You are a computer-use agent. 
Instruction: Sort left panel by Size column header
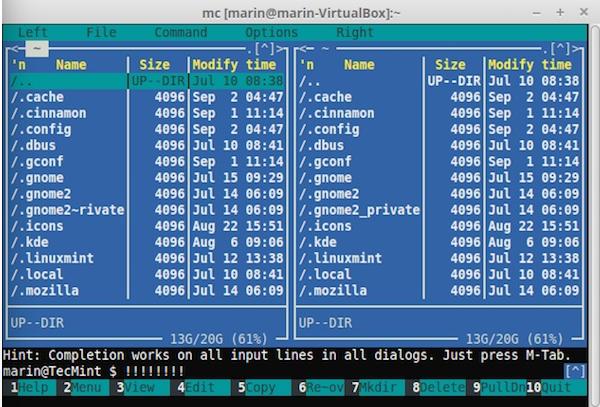pos(154,64)
